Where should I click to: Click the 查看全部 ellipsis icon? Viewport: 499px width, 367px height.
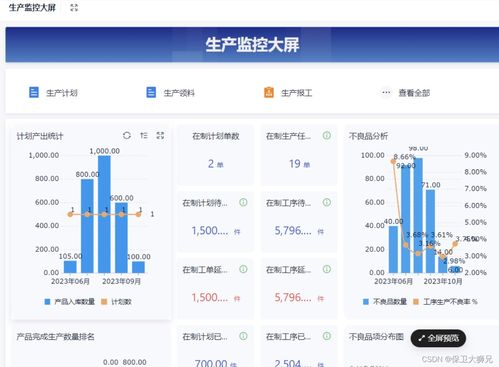[x=386, y=92]
